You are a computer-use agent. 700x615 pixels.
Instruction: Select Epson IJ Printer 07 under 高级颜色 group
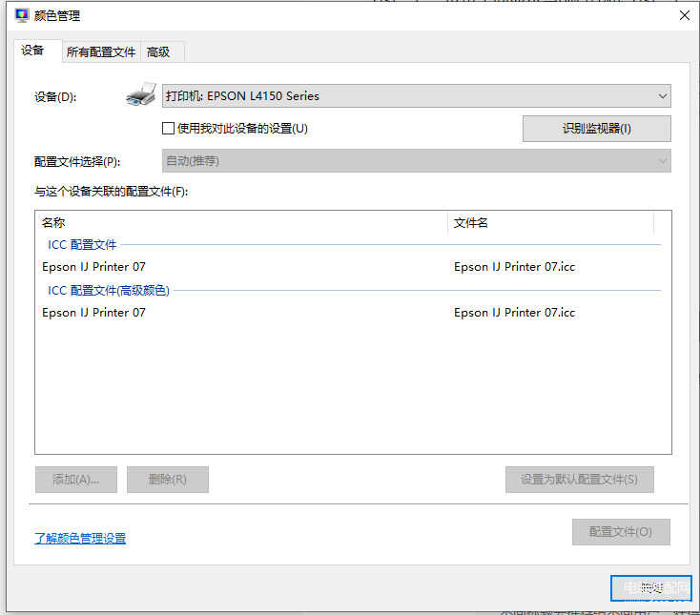[94, 313]
